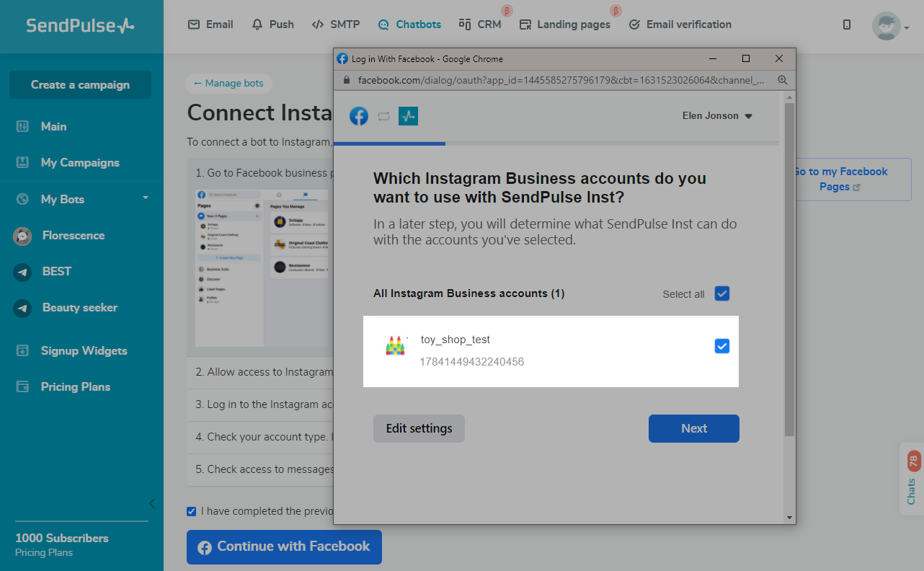Click the Edit settings button
The height and width of the screenshot is (571, 924).
419,428
